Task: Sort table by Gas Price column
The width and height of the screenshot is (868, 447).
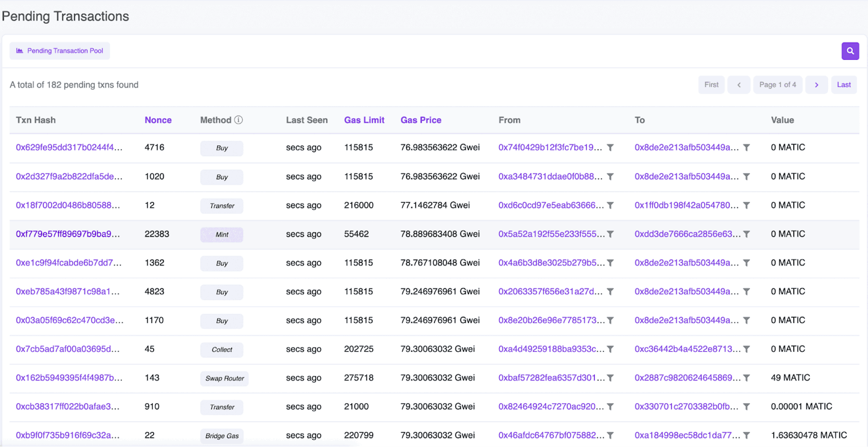Action: 421,120
